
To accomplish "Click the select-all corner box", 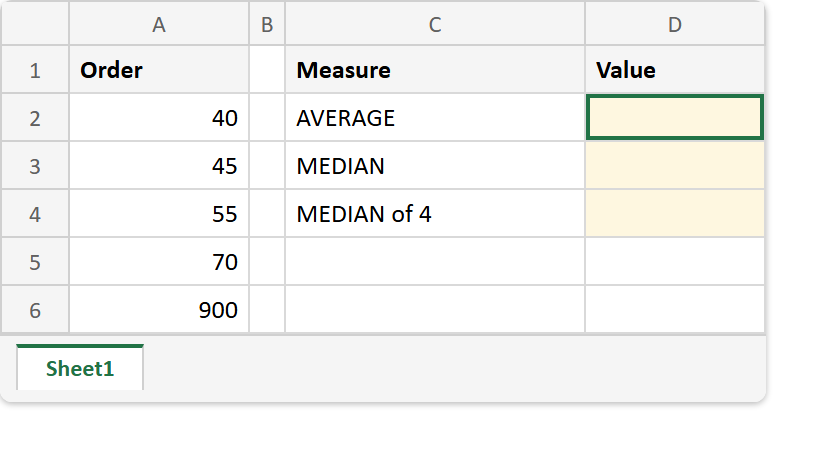I will (x=35, y=24).
